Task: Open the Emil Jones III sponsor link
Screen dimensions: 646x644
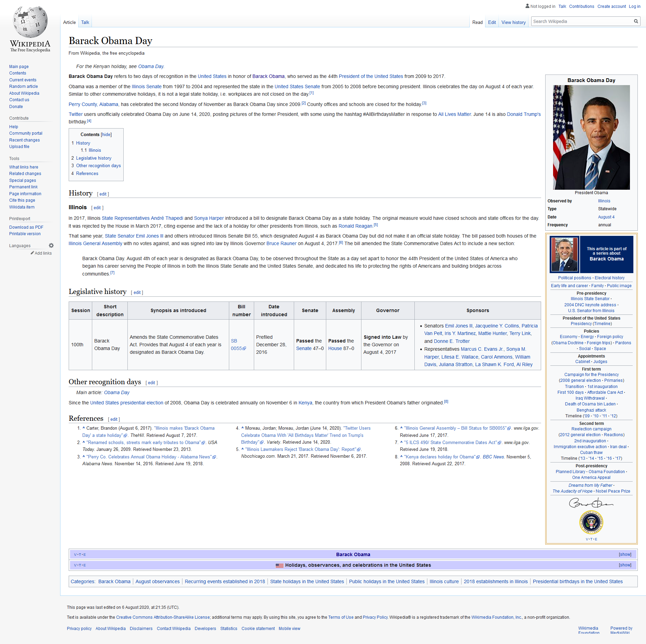Action: tap(459, 326)
